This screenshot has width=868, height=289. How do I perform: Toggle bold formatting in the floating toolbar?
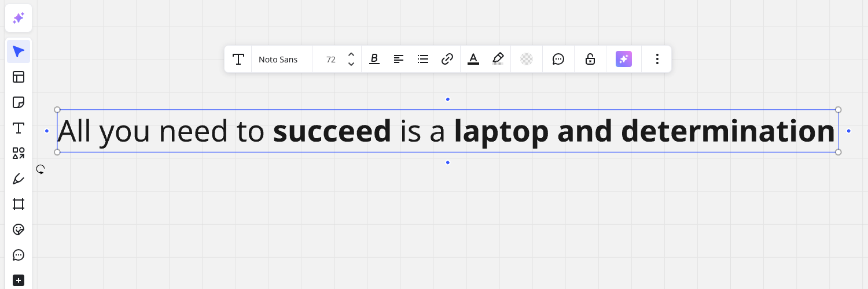coord(374,59)
